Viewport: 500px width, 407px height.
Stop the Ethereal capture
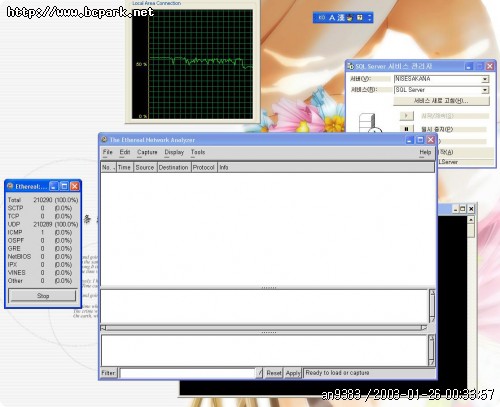pyautogui.click(x=43, y=296)
